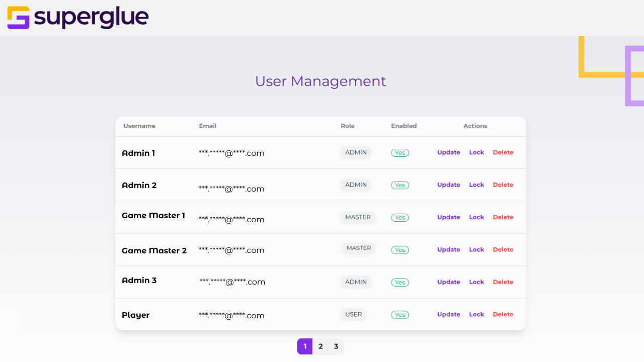Go to pagination page 3
Viewport: 644px width, 362px height.
pyautogui.click(x=336, y=346)
